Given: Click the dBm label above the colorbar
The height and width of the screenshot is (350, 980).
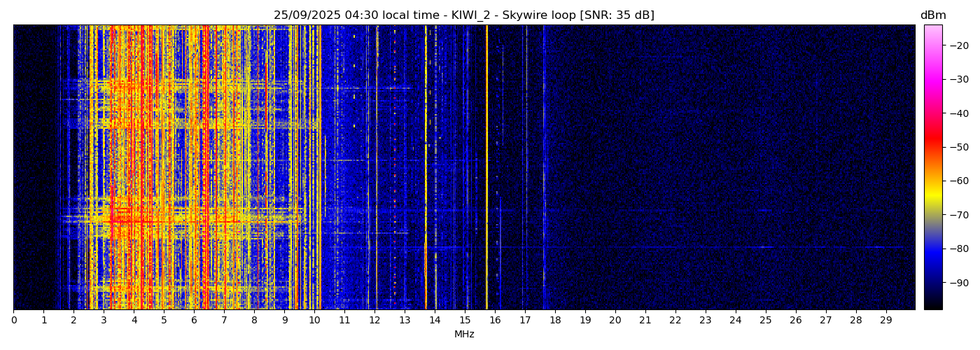Looking at the screenshot, I should click(932, 15).
